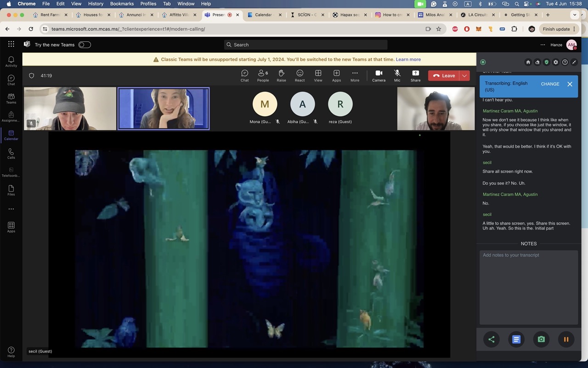This screenshot has height=368, width=588.
Task: Open the View layout options
Action: [318, 76]
